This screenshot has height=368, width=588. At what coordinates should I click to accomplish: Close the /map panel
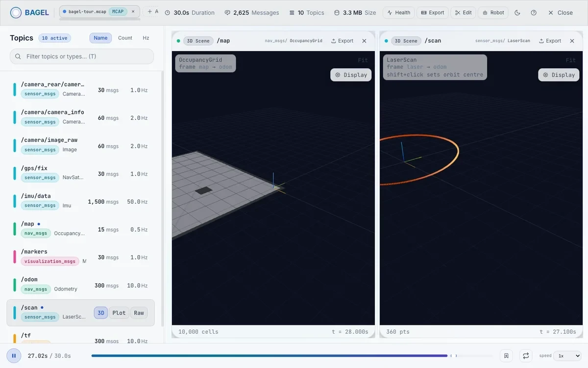[x=364, y=41]
